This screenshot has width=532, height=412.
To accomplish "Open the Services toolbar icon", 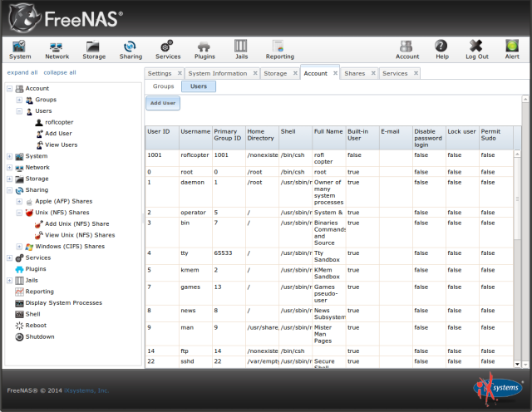I will (168, 50).
